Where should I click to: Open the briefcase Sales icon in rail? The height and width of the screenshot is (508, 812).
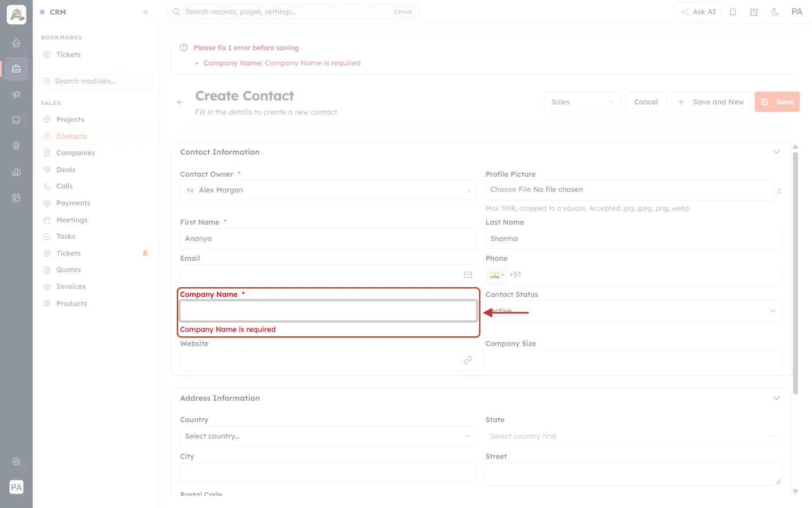coord(16,69)
